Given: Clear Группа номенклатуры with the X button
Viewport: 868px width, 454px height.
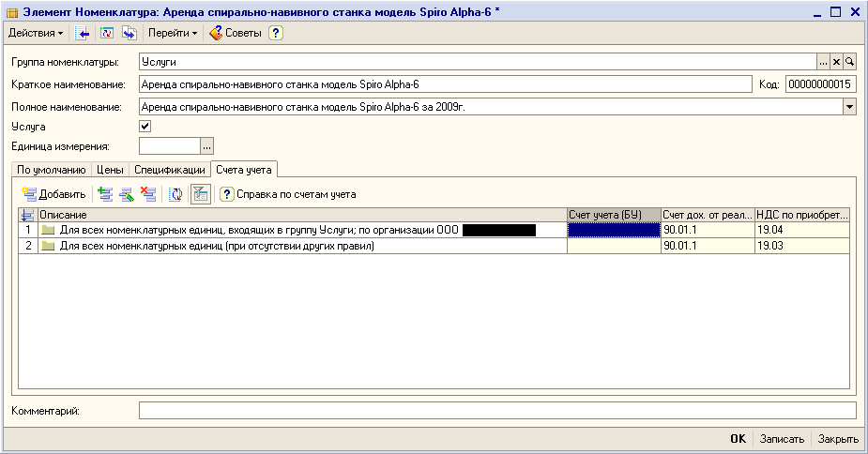Looking at the screenshot, I should click(836, 62).
